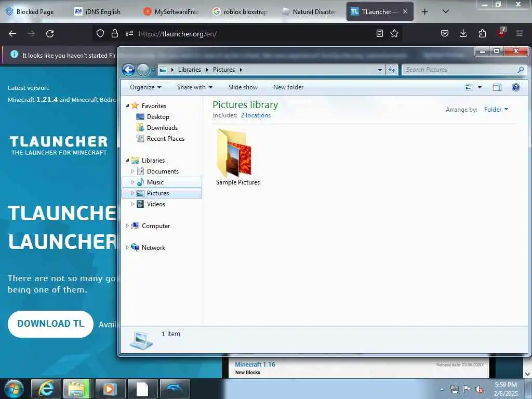Change your view icon in Explorer toolbar
The width and height of the screenshot is (532, 399).
pos(469,87)
